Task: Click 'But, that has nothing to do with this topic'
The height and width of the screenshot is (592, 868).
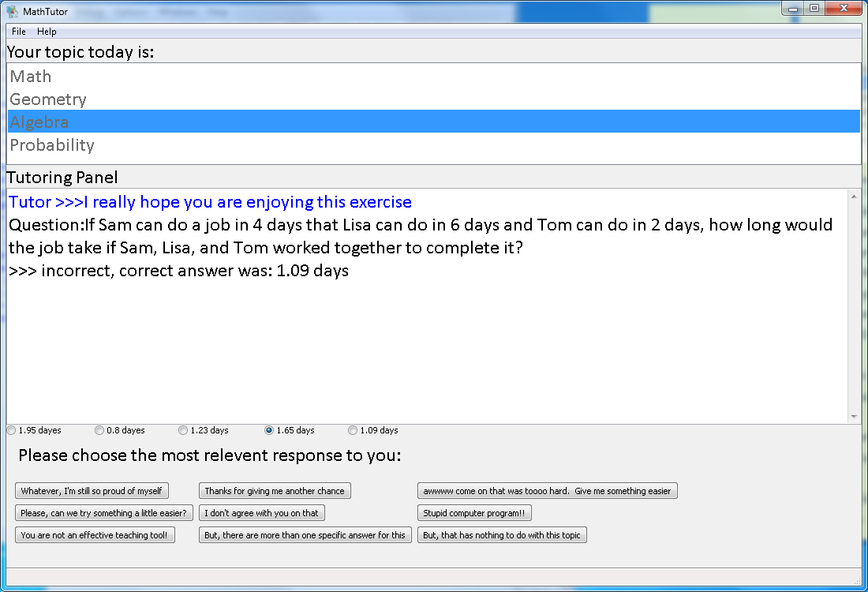Action: [x=502, y=535]
